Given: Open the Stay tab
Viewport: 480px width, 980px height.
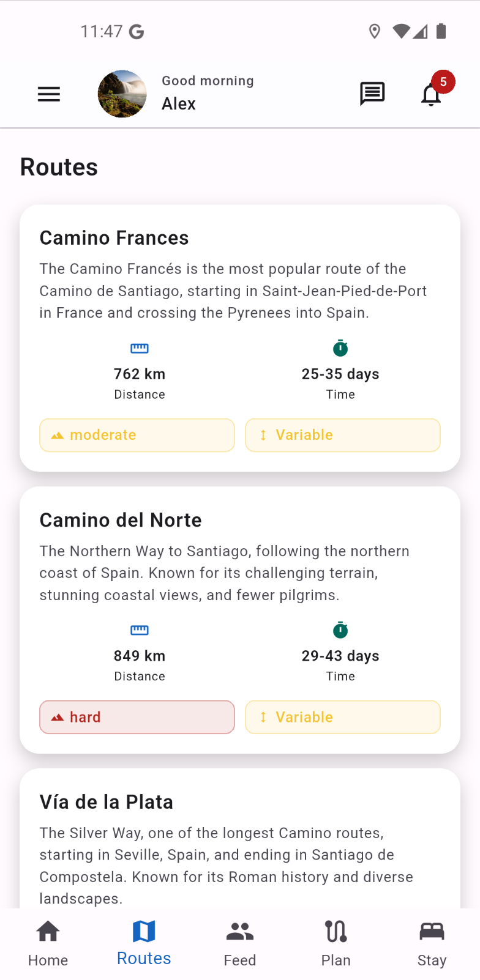Looking at the screenshot, I should coord(432,943).
